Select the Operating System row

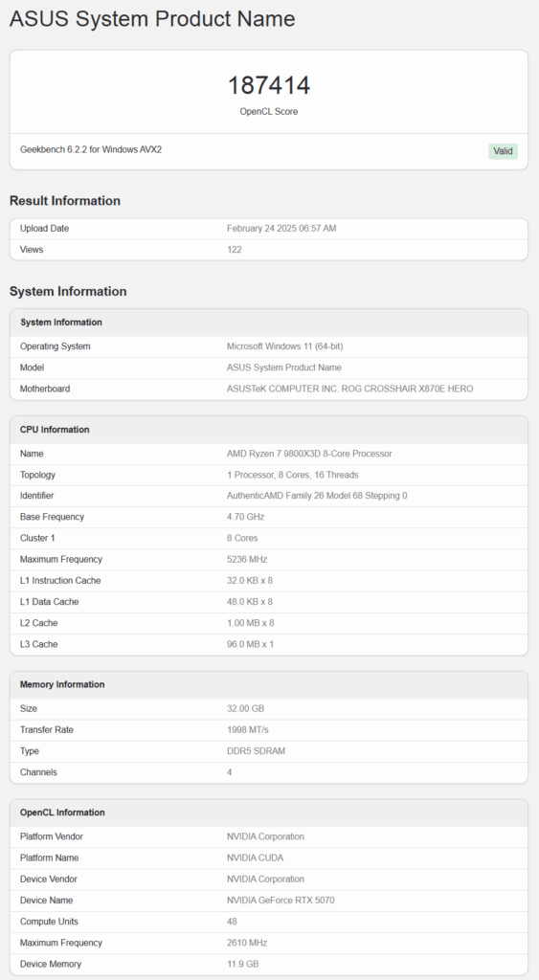pyautogui.click(x=269, y=346)
